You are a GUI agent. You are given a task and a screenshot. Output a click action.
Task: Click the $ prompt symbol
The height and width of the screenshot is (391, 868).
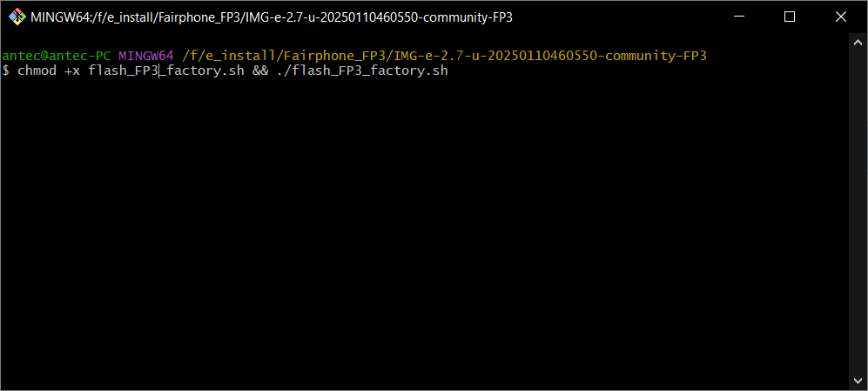(x=6, y=71)
